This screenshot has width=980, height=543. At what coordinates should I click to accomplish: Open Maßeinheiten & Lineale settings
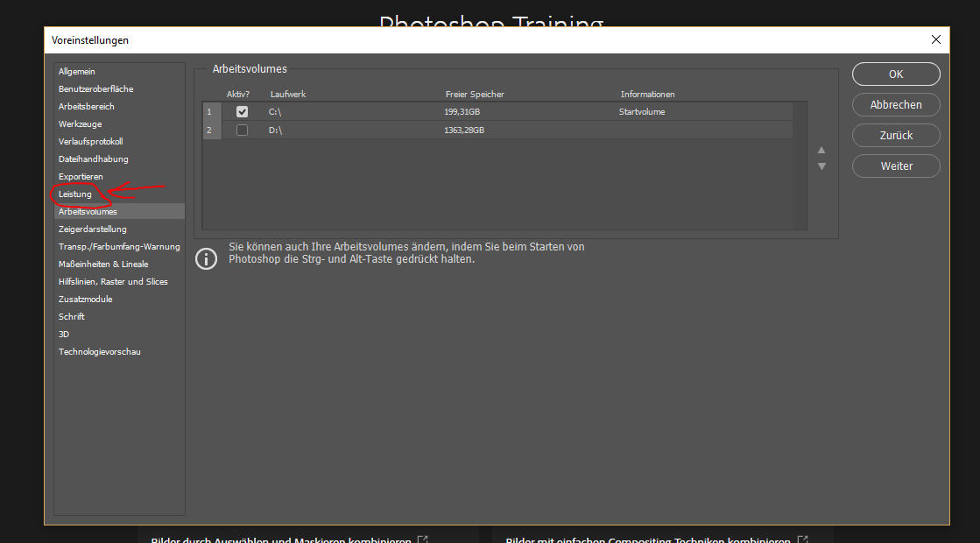[x=103, y=264]
